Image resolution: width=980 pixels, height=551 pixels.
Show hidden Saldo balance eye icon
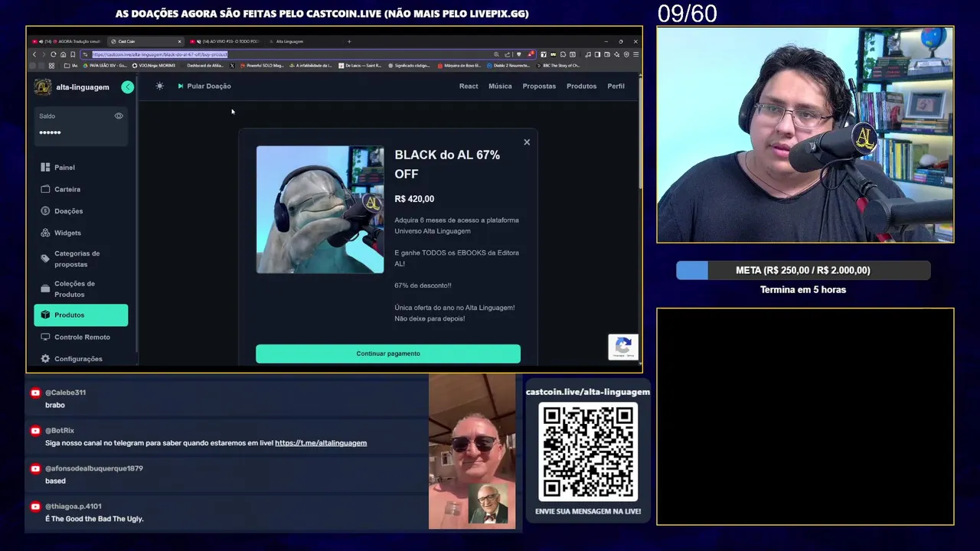coord(119,116)
